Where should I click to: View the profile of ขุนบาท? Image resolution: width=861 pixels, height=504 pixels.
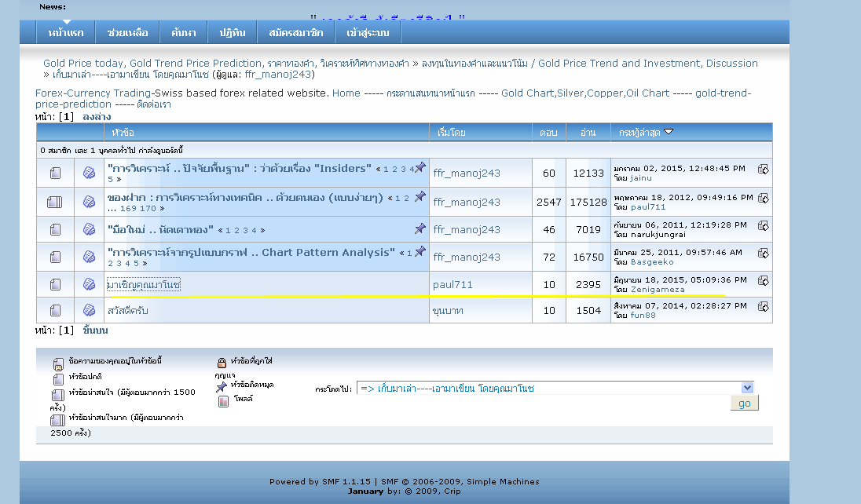pyautogui.click(x=448, y=310)
